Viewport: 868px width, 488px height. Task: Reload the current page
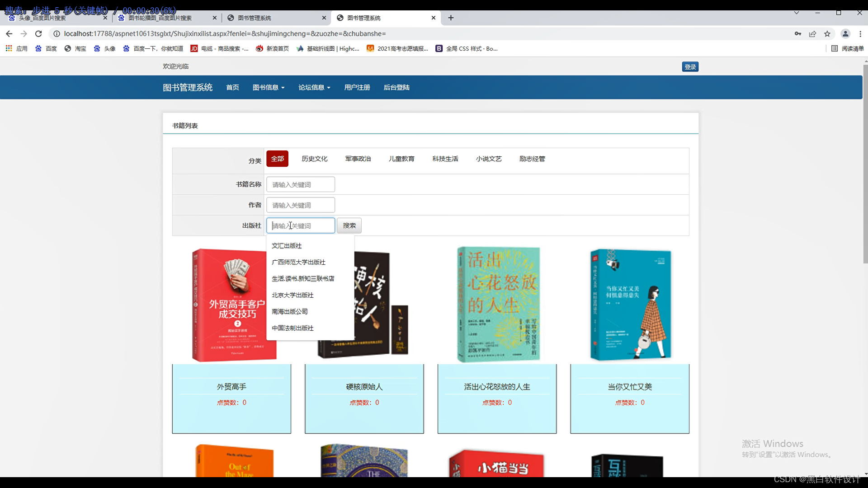click(x=38, y=34)
